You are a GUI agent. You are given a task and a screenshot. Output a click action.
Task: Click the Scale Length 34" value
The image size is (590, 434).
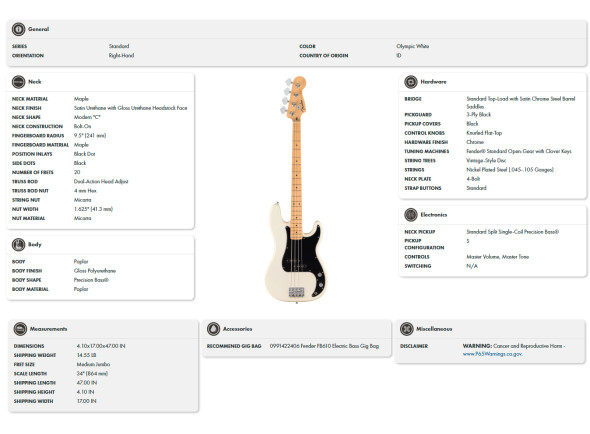[x=92, y=374]
